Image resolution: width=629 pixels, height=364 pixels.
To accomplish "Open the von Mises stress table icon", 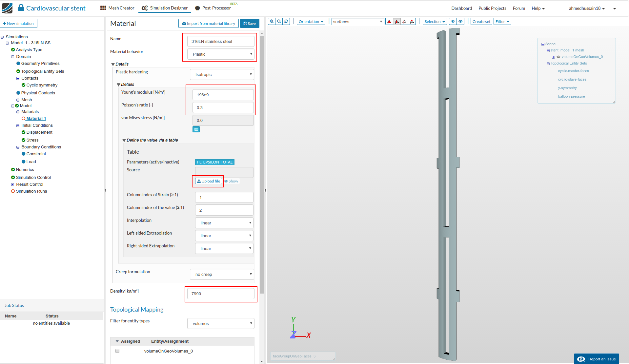I will tap(196, 129).
